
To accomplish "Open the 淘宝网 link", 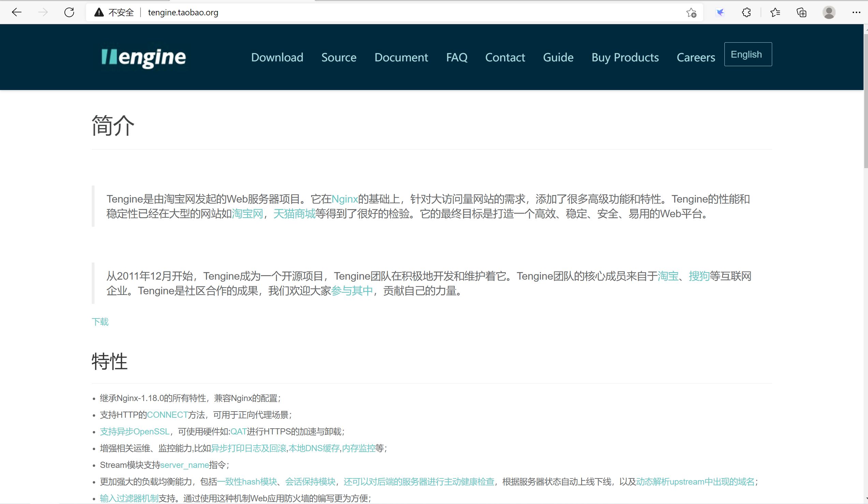I will [247, 213].
